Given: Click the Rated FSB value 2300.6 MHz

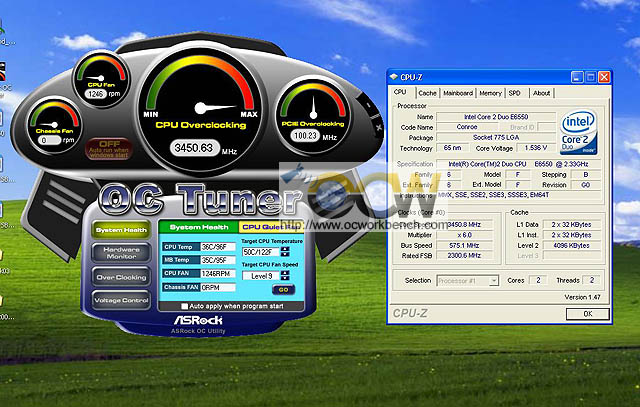Looking at the screenshot, I should pos(464,256).
